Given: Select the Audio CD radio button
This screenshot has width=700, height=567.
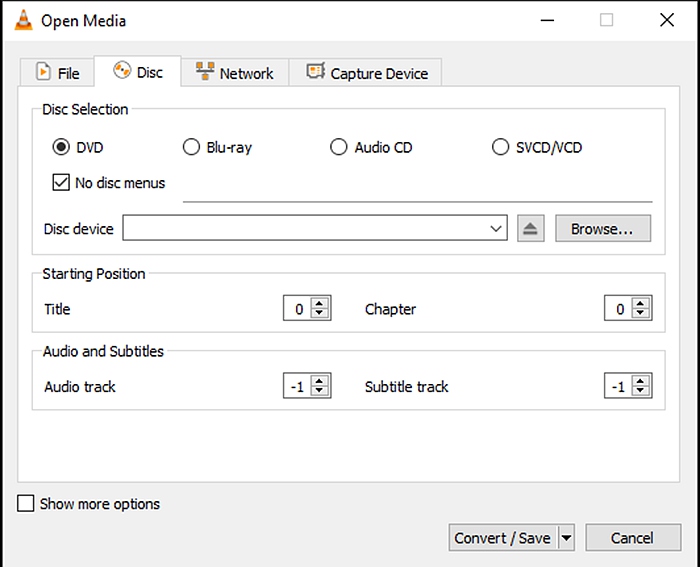Looking at the screenshot, I should pos(338,147).
